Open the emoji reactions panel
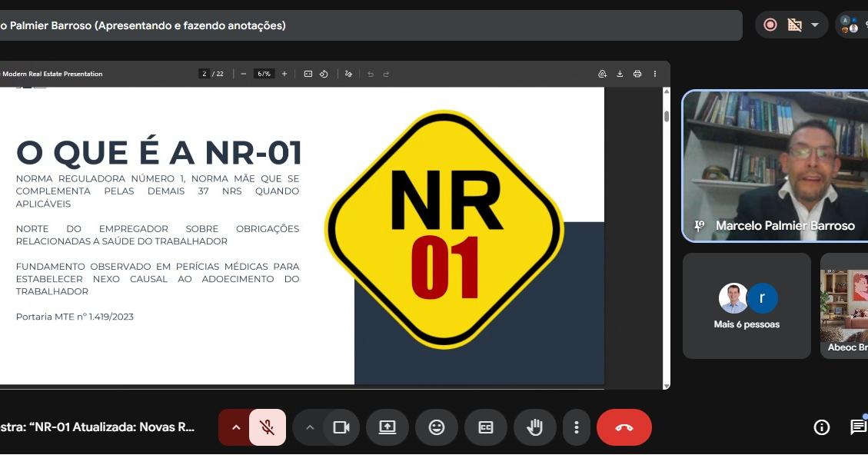Screen dimensions: 868x455 [437, 427]
